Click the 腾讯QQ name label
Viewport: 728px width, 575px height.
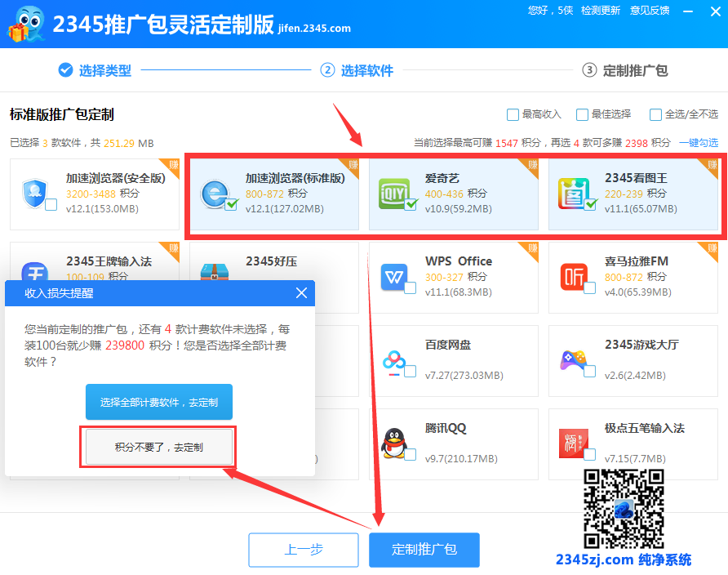pyautogui.click(x=446, y=428)
